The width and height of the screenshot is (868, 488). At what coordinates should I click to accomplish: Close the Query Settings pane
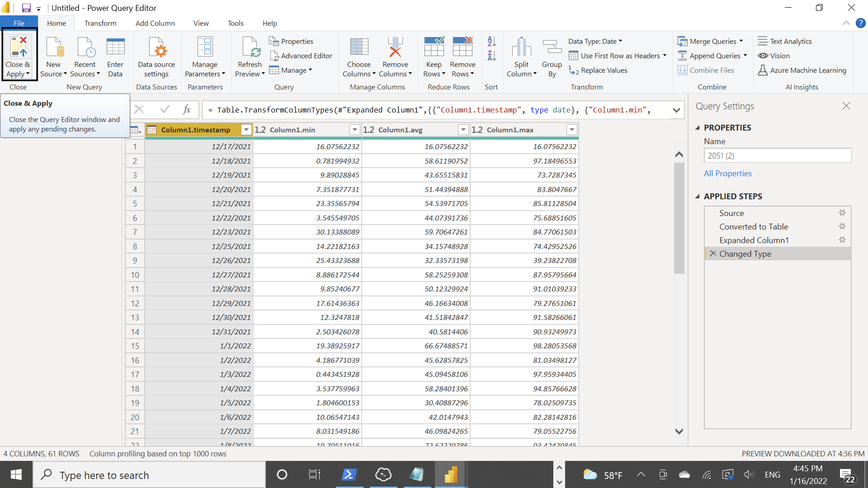click(846, 106)
